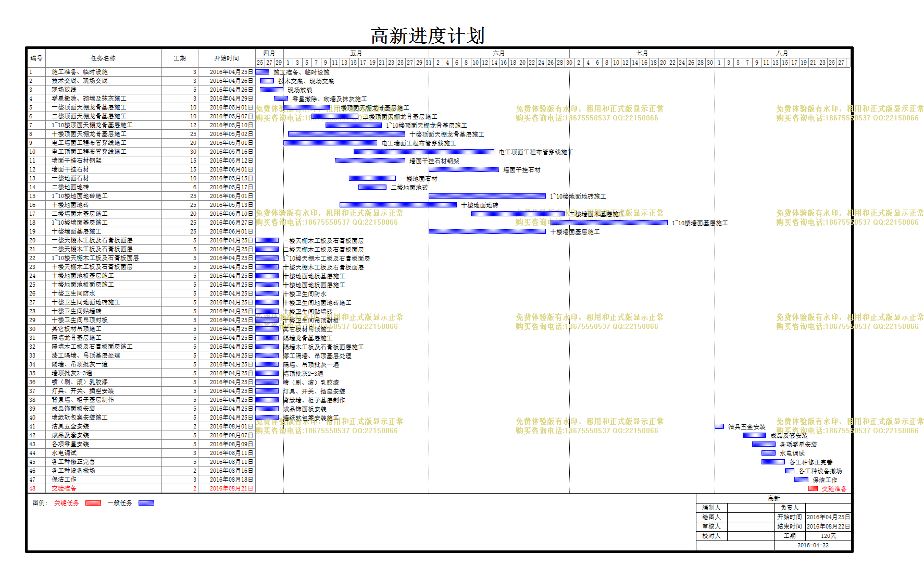Select the Gantt bar for 墙面干挂石材
This screenshot has width=924, height=577.
[x=464, y=169]
